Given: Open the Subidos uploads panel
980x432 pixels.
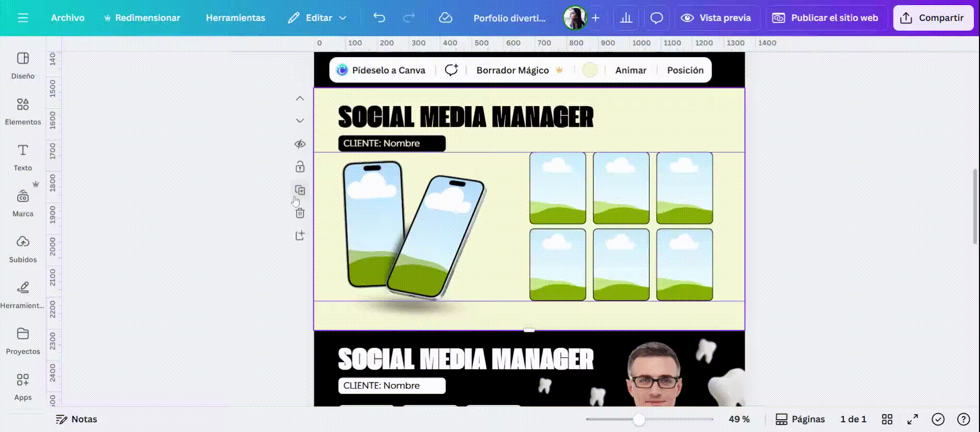Looking at the screenshot, I should pyautogui.click(x=23, y=250).
